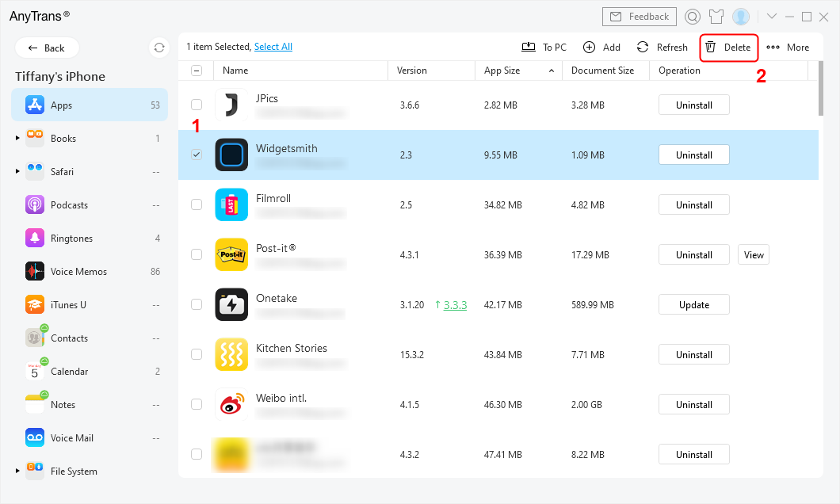Click the circular refresh icon beside Back

(159, 48)
